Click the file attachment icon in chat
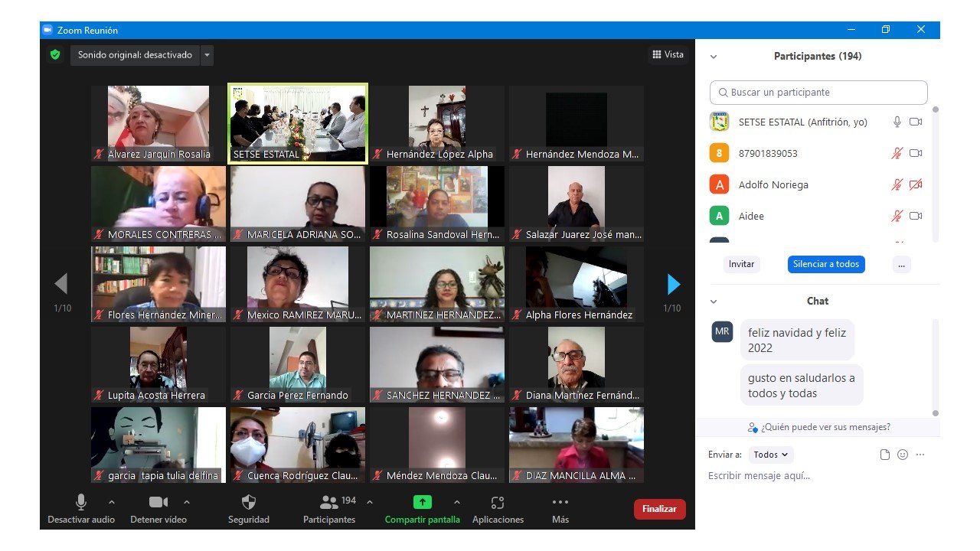 coord(885,455)
